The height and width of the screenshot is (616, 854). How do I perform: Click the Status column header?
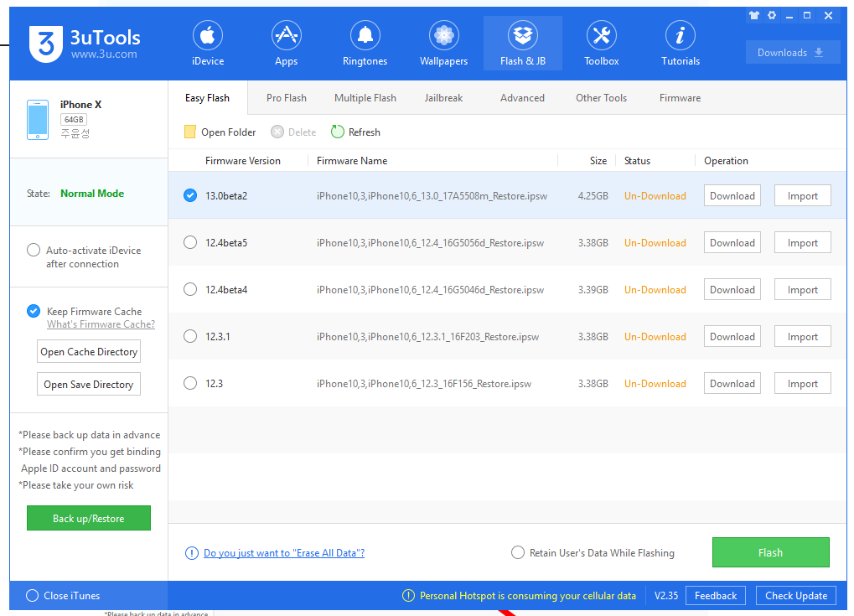637,161
